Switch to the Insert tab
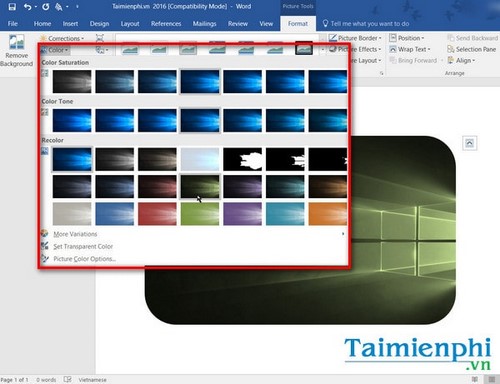The image size is (500, 384). tap(70, 24)
